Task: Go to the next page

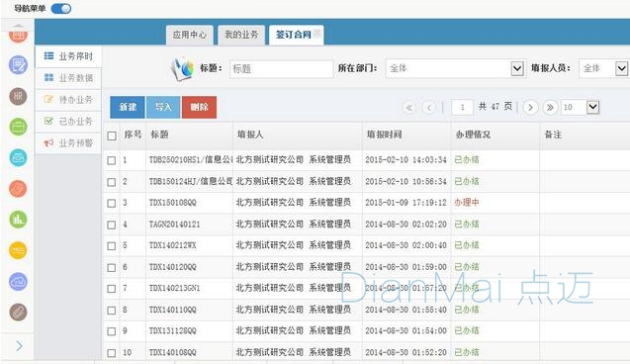Action: coord(530,108)
